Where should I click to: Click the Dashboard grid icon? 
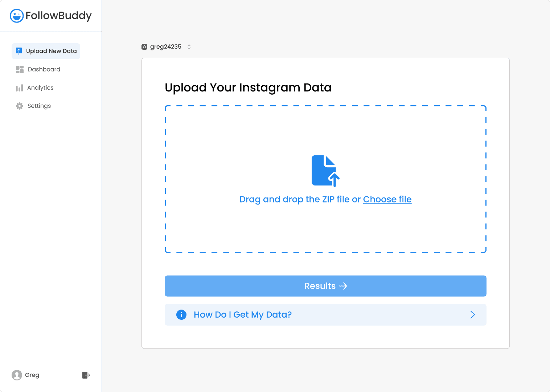click(20, 69)
